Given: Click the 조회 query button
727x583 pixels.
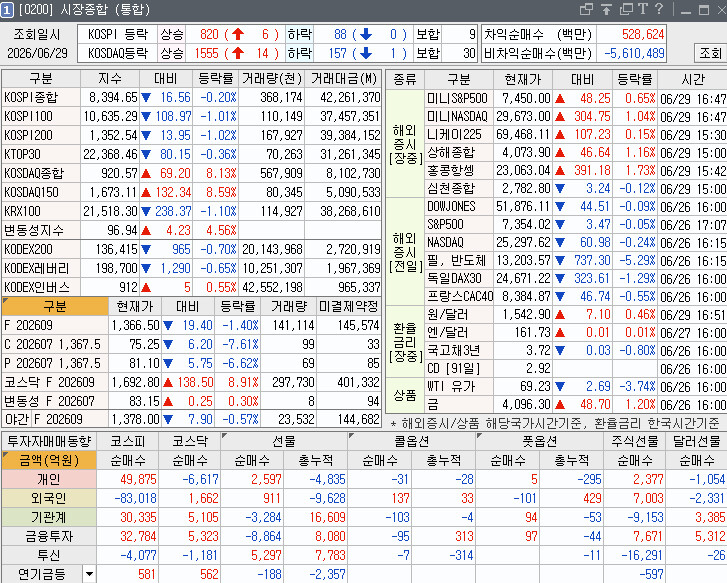Looking at the screenshot, I should [710, 53].
